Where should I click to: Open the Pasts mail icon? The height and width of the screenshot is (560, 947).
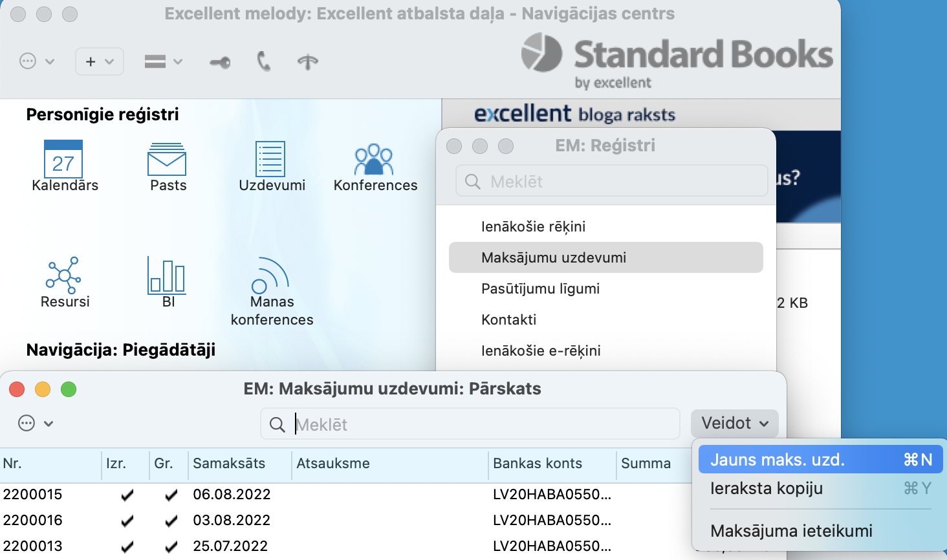pyautogui.click(x=167, y=159)
